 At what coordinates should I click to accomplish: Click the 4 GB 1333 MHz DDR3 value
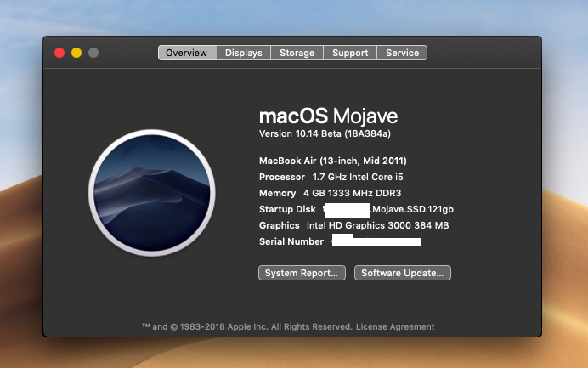click(x=352, y=193)
